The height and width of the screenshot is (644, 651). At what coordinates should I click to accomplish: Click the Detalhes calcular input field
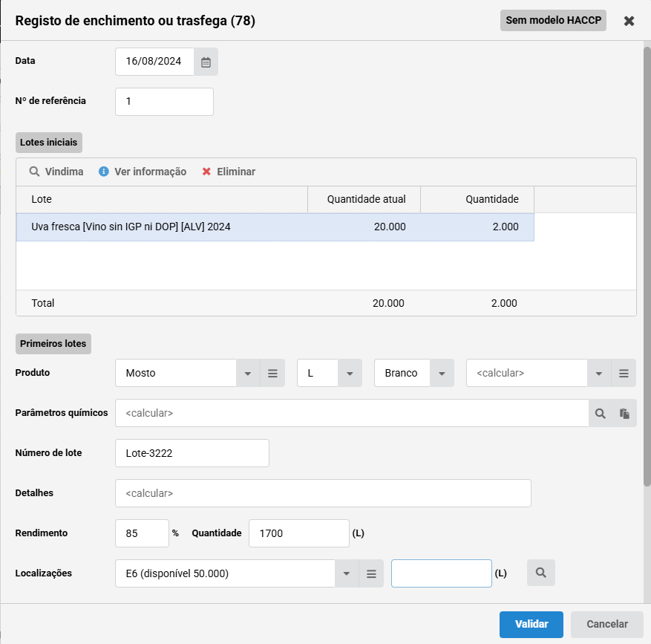pos(323,494)
